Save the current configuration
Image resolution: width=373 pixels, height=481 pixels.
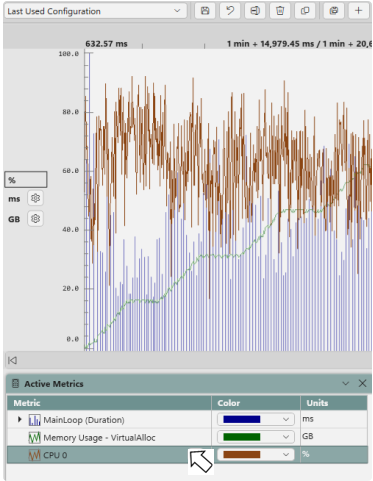tap(205, 11)
